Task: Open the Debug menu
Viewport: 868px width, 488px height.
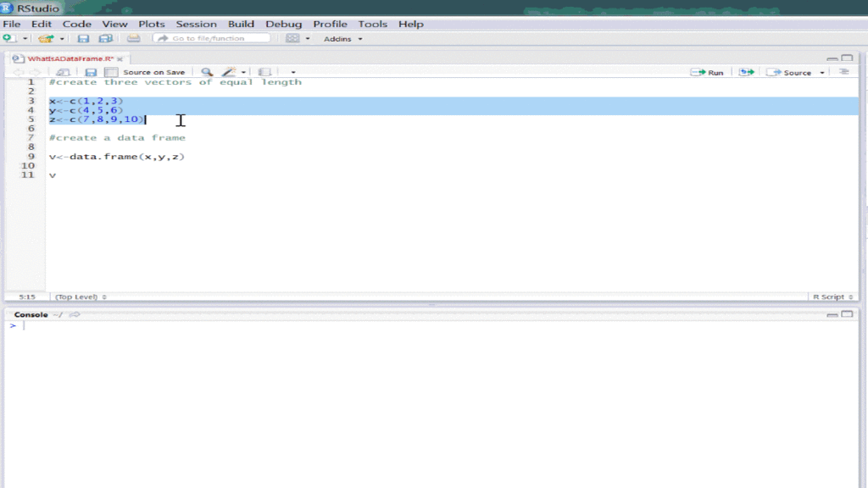Action: tap(283, 24)
